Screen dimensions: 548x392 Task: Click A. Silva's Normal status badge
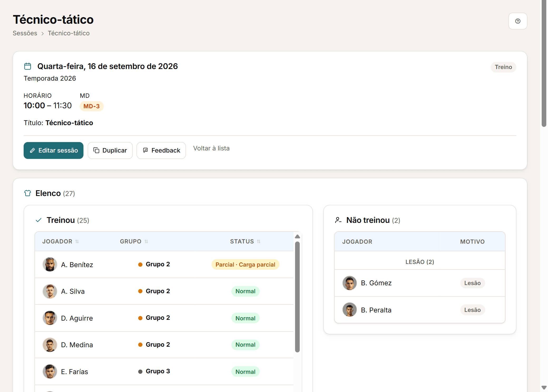(245, 291)
